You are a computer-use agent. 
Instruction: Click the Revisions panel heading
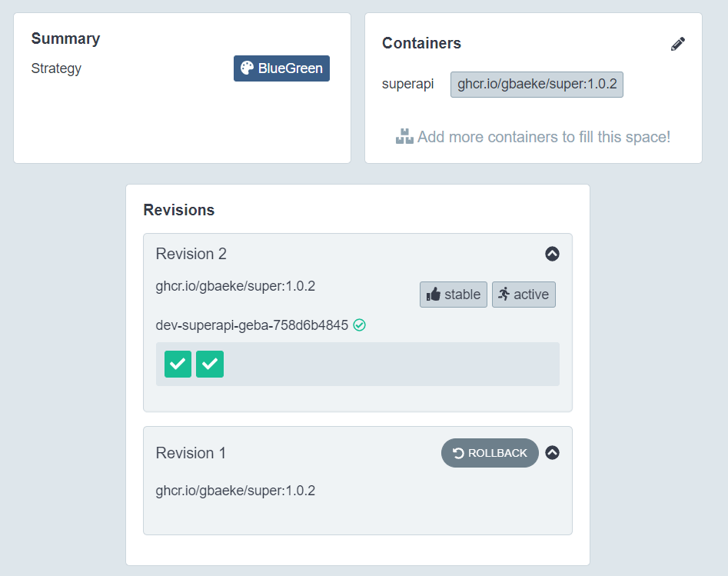click(x=179, y=210)
